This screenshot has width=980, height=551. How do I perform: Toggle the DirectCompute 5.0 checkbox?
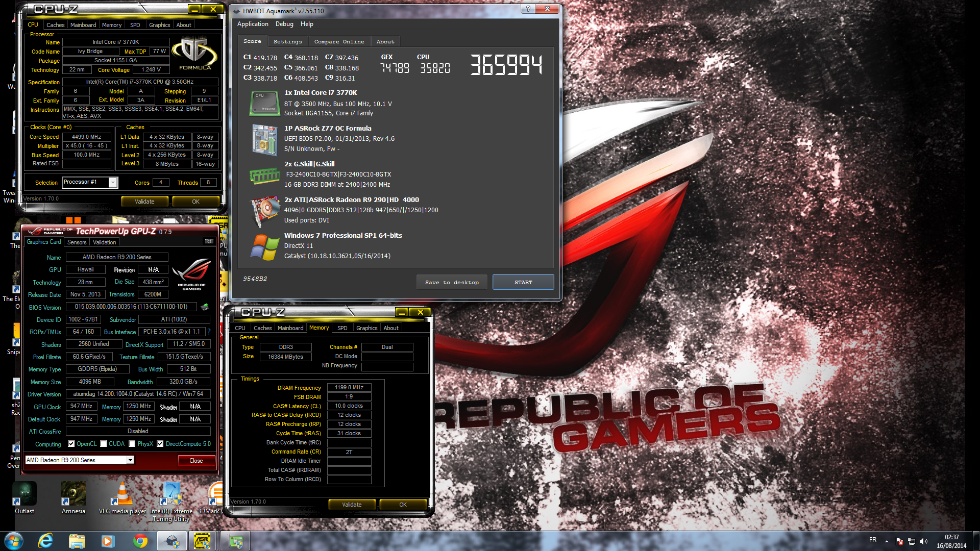(x=160, y=444)
